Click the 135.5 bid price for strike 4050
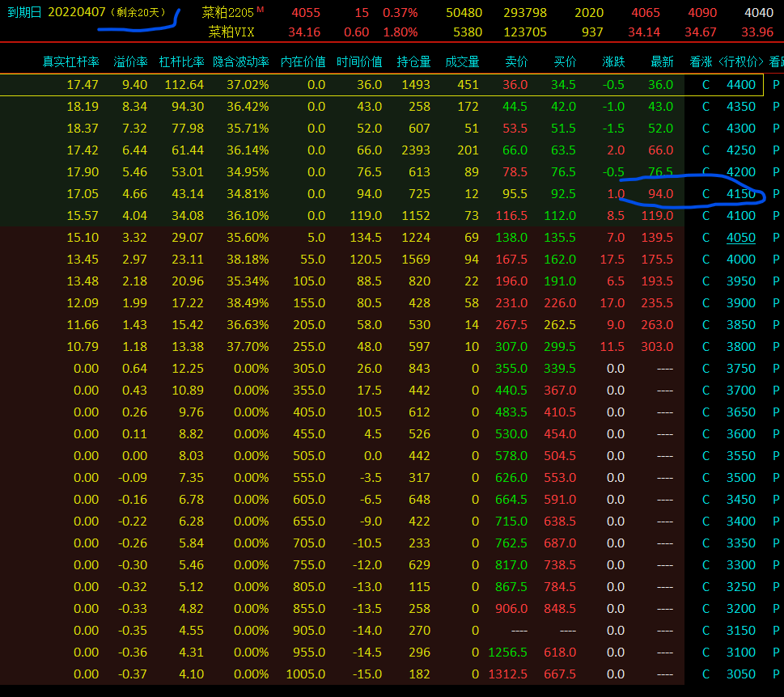The image size is (784, 697). 563,238
